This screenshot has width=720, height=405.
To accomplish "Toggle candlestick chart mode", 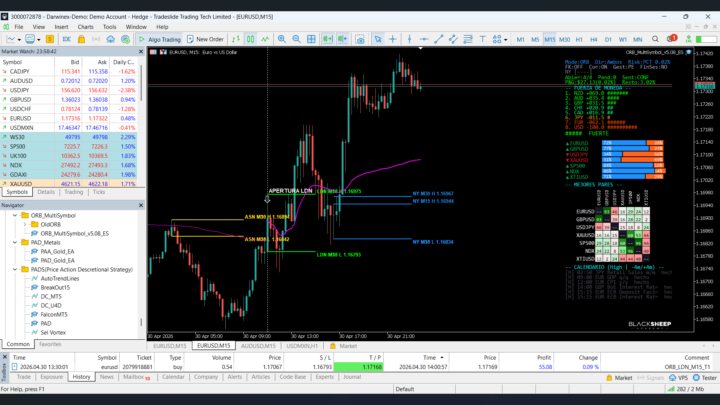I will click(x=250, y=39).
